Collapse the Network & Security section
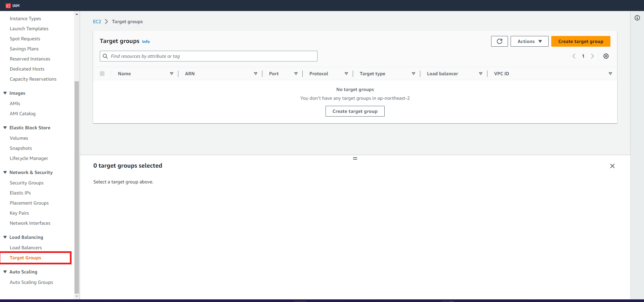The image size is (644, 302). [x=5, y=172]
